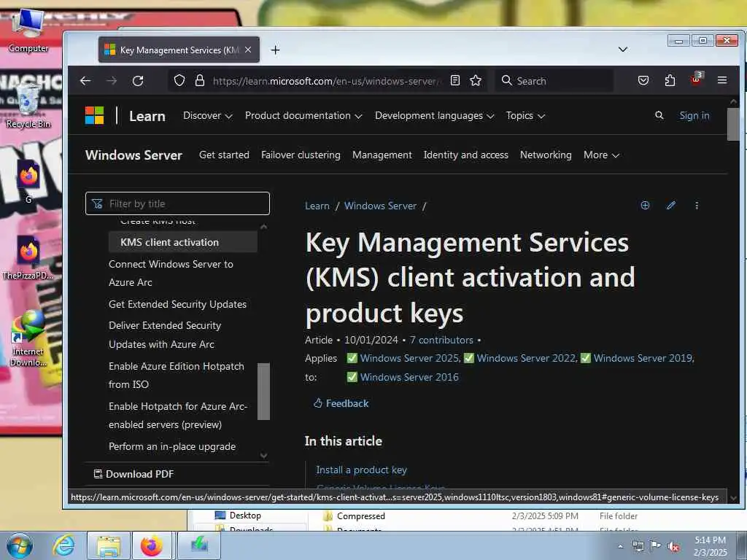Expand Topics dropdown menu

[525, 116]
